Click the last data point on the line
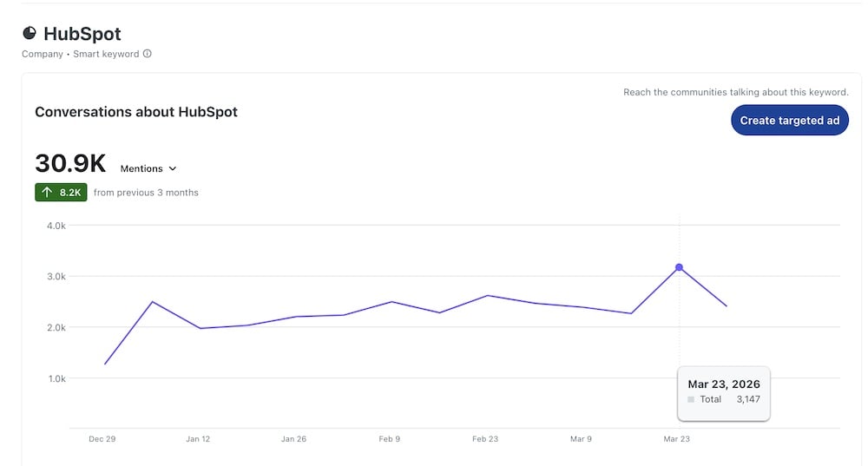This screenshot has width=868, height=466. click(x=727, y=306)
